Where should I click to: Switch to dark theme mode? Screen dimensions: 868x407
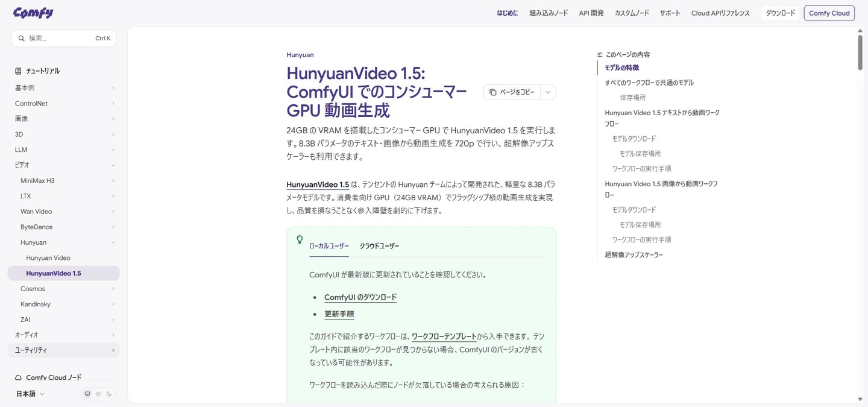click(x=109, y=394)
